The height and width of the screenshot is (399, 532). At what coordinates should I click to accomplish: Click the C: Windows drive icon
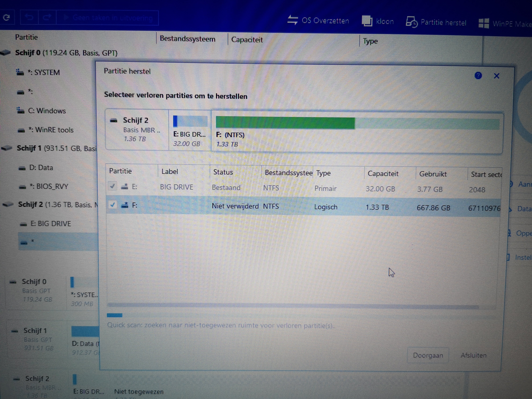[x=21, y=111]
